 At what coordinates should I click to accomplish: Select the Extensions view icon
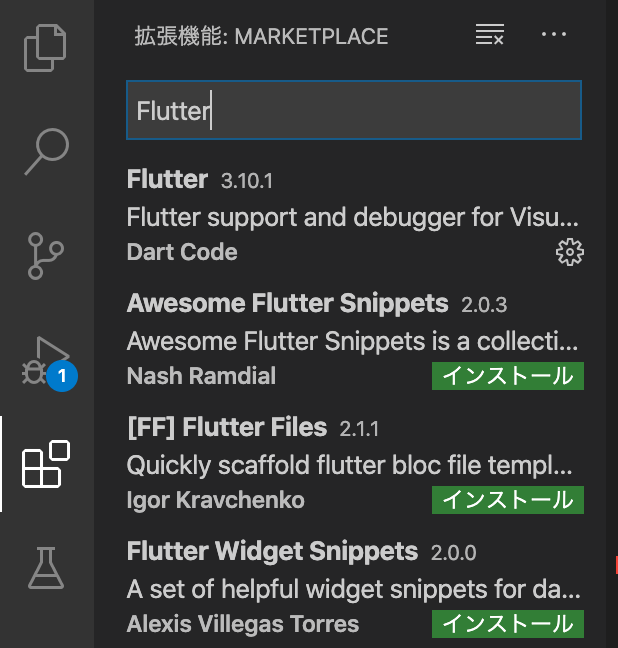[x=46, y=464]
